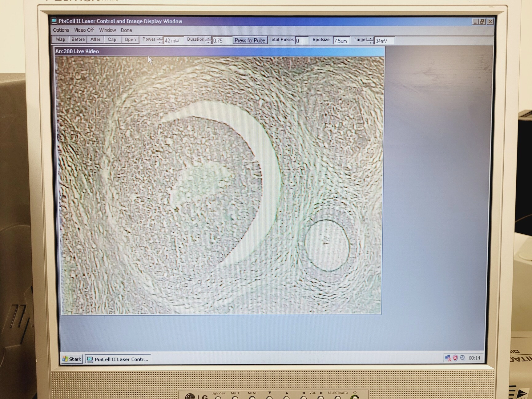Viewport: 532px width, 399px height.
Task: Click the Power label in toolbar
Action: tap(149, 39)
